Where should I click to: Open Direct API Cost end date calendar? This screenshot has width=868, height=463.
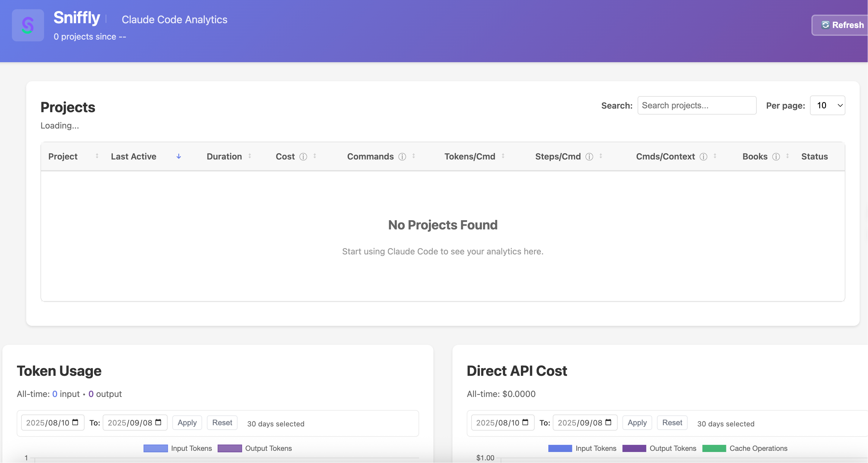[608, 422]
